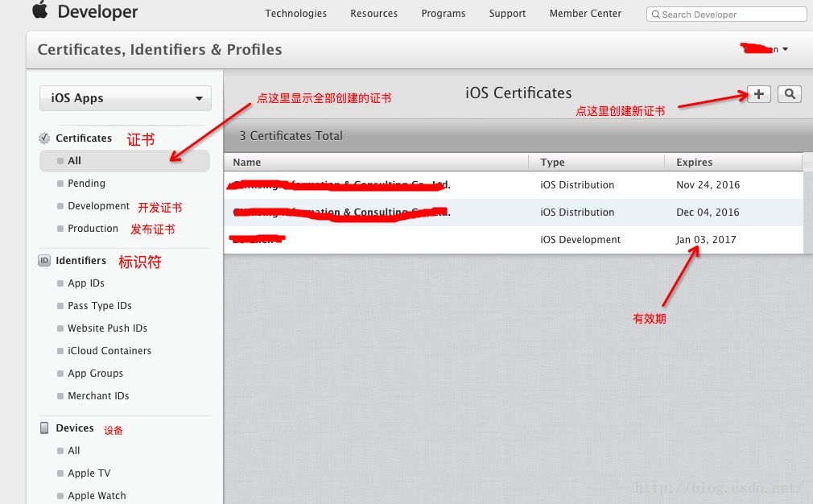Image resolution: width=813 pixels, height=504 pixels.
Task: Open the Technologies menu
Action: click(x=295, y=14)
